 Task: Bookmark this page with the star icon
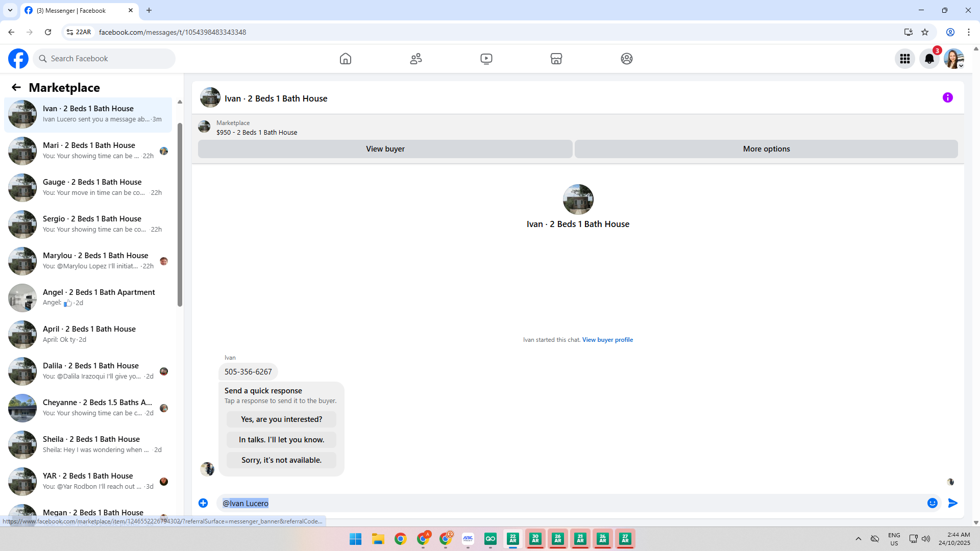pyautogui.click(x=925, y=32)
